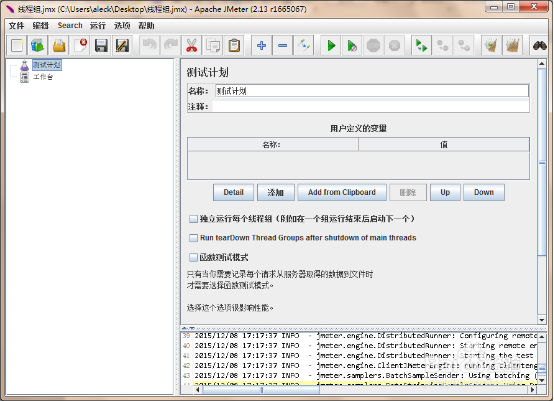
Task: Click Add from Clipboard button
Action: point(342,192)
